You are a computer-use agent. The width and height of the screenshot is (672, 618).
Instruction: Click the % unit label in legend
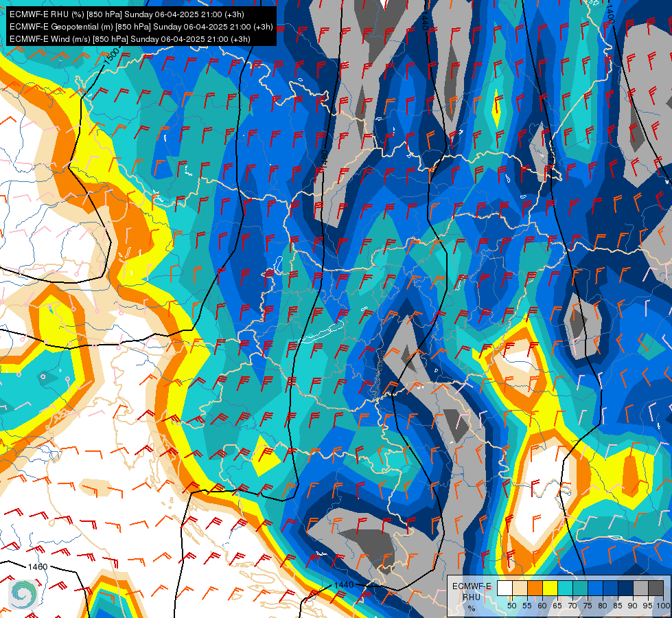pos(472,608)
